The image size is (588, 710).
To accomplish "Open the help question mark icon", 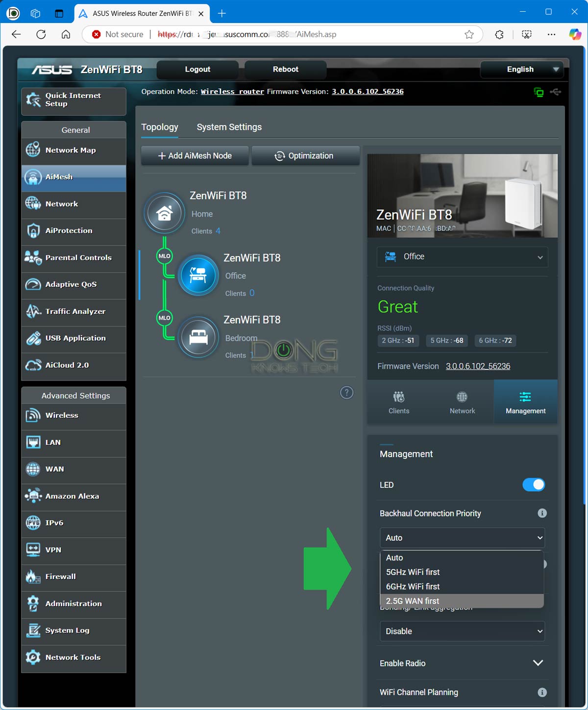I will pyautogui.click(x=346, y=393).
